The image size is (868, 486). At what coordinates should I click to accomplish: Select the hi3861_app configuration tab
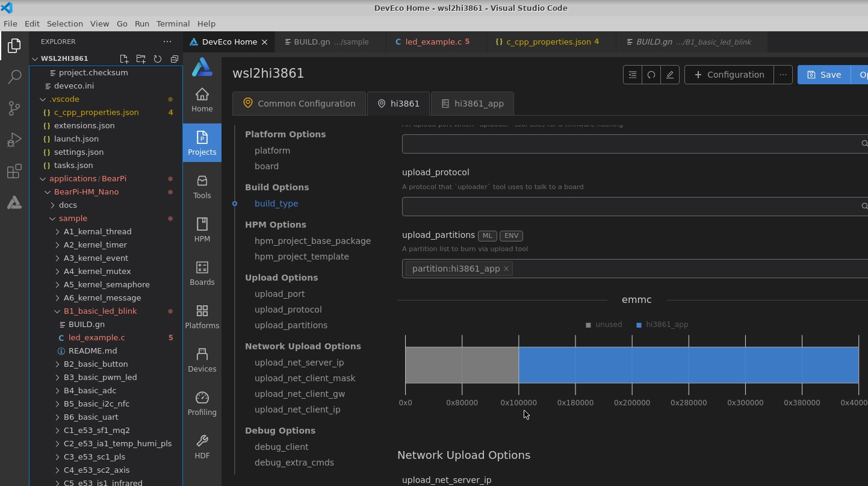(473, 104)
